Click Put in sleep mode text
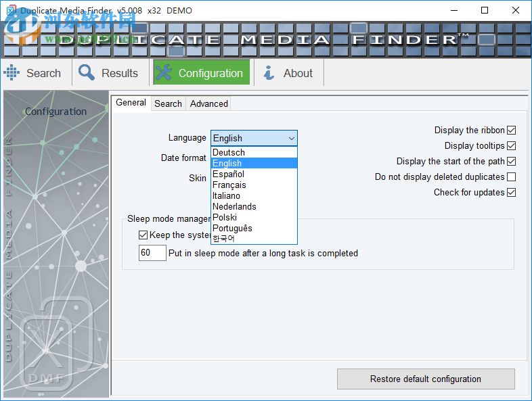The width and height of the screenshot is (532, 401). (263, 254)
